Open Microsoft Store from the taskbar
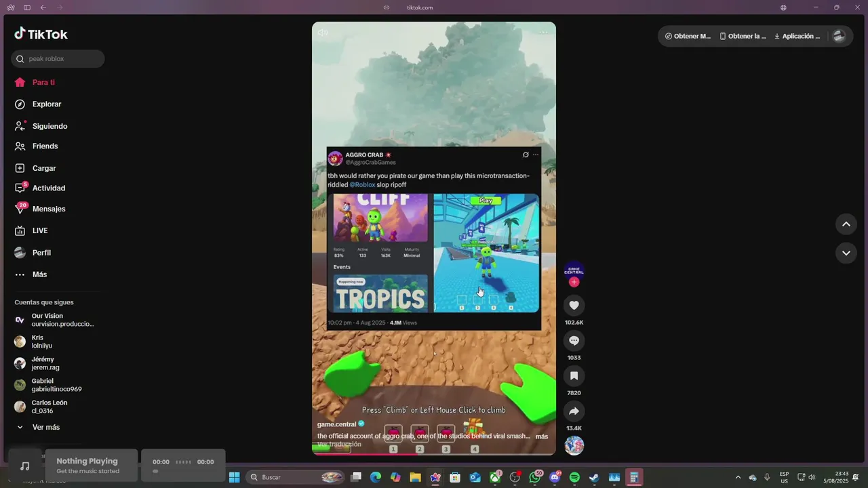This screenshot has width=868, height=488. click(455, 478)
